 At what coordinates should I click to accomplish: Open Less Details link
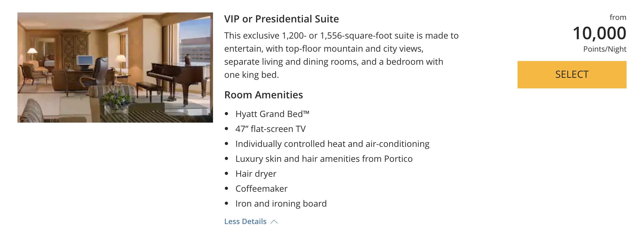[x=245, y=221]
